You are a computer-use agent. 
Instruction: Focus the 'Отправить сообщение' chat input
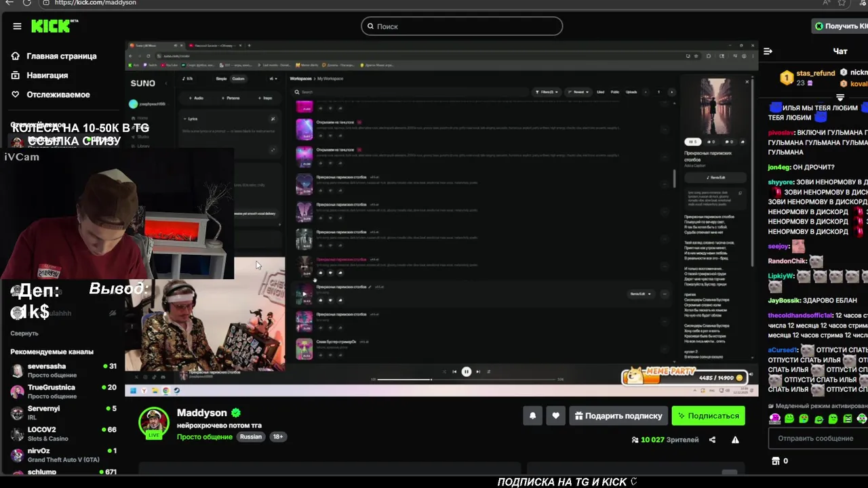[x=818, y=439]
